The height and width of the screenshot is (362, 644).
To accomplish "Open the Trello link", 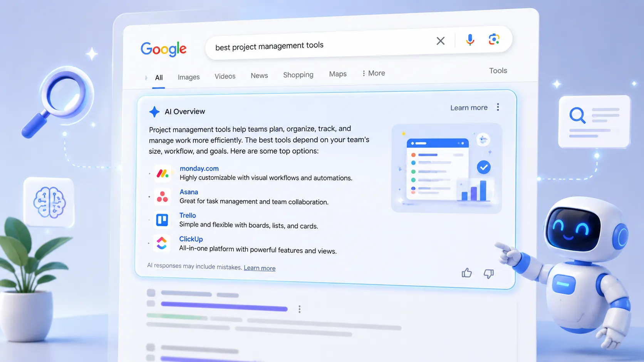I will [x=188, y=215].
